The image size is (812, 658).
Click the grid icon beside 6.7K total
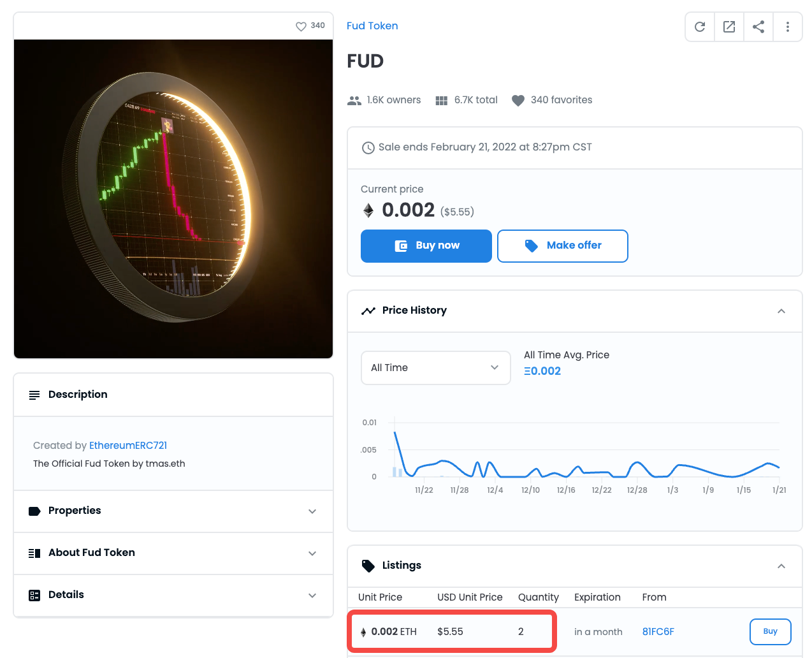(441, 101)
